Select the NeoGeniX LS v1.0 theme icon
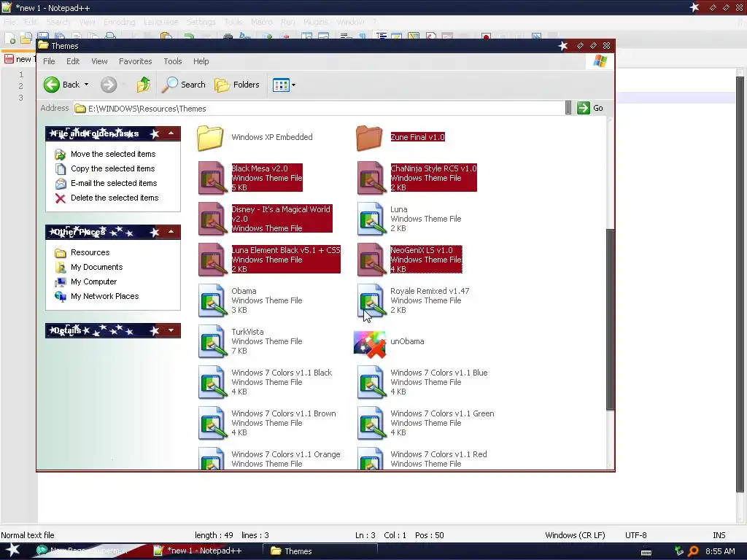This screenshot has height=560, width=747. click(371, 260)
